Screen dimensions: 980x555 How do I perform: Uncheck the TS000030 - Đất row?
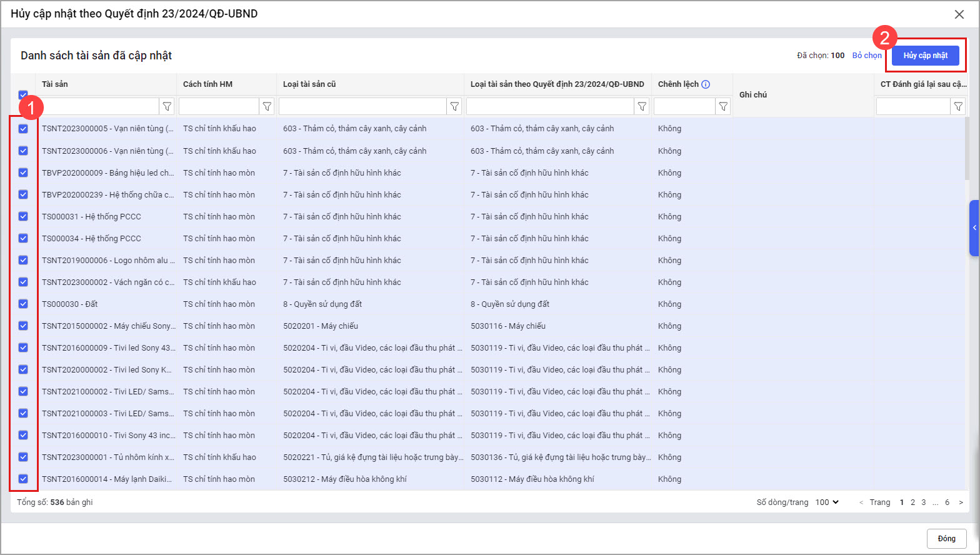point(23,304)
